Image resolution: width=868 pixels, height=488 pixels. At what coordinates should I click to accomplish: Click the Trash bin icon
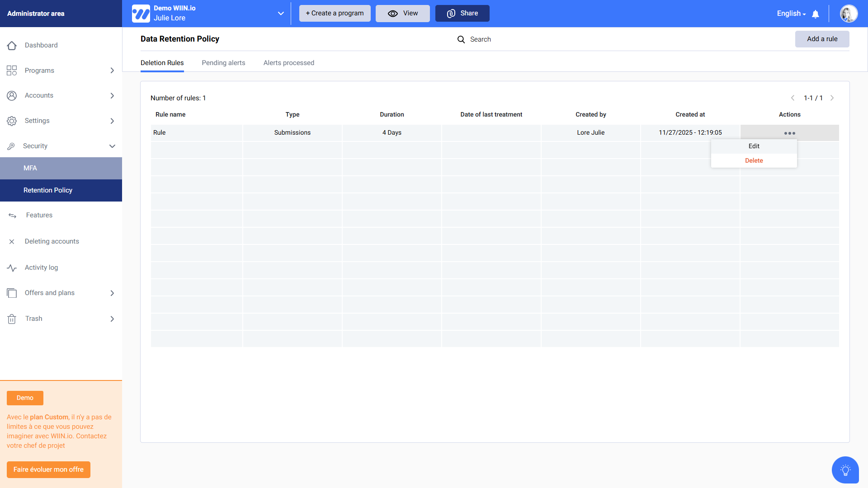coord(12,319)
